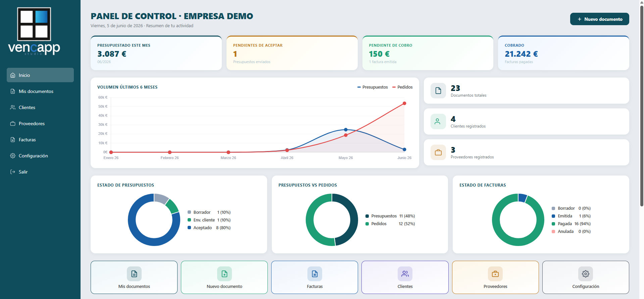644x299 pixels.
Task: Toggle the Pedidos series in chart legend
Action: 402,87
